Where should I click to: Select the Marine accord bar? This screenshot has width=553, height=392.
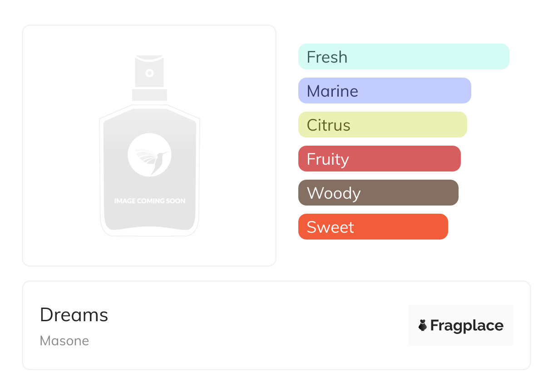coord(384,91)
